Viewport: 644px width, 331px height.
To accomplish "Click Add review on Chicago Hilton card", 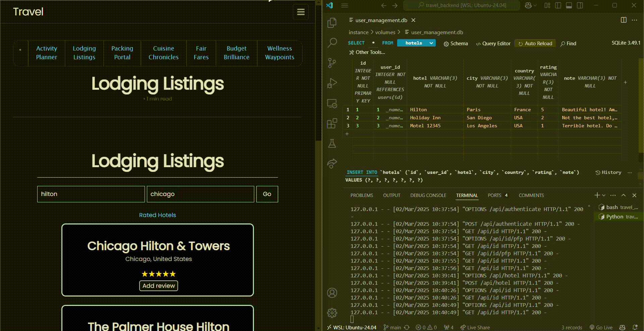I will 158,286.
